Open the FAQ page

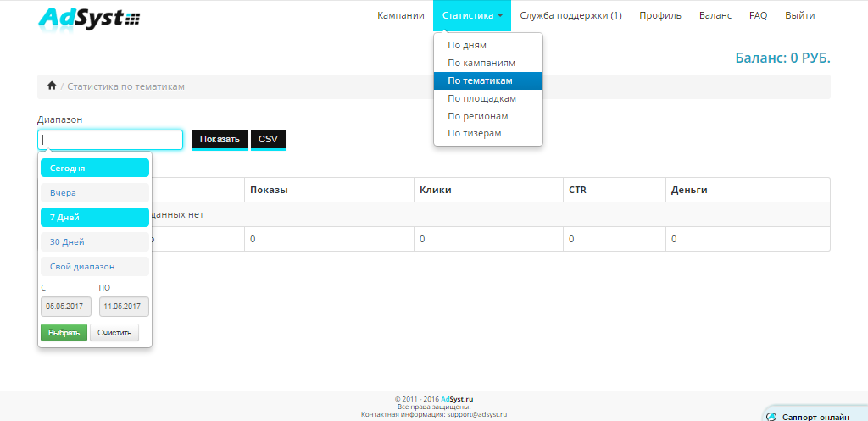(758, 15)
